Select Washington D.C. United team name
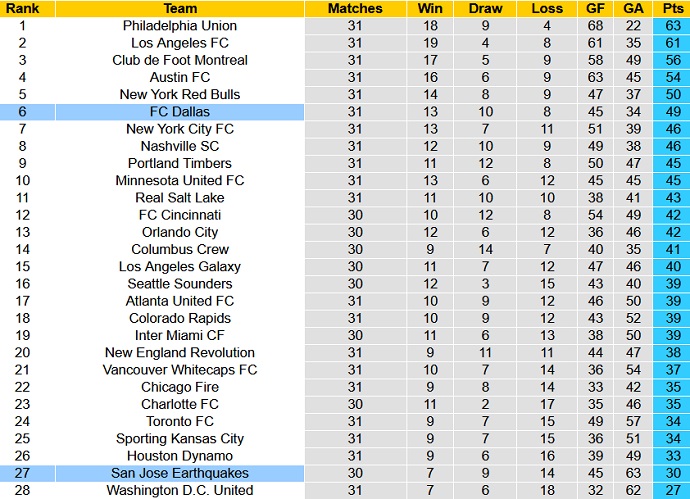The image size is (690, 499). pos(180,490)
